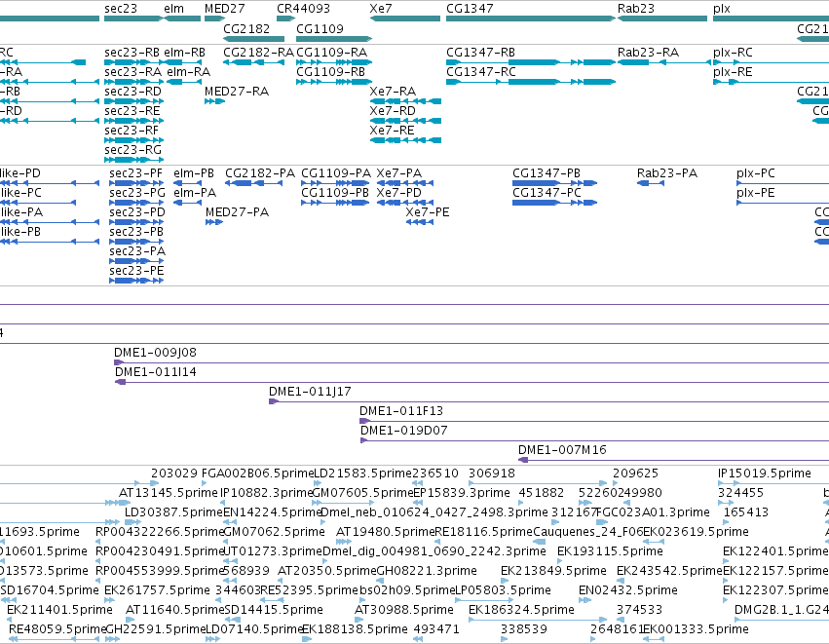Click the DME1-019D07 clone start marker
The image size is (829, 644).
[363, 441]
